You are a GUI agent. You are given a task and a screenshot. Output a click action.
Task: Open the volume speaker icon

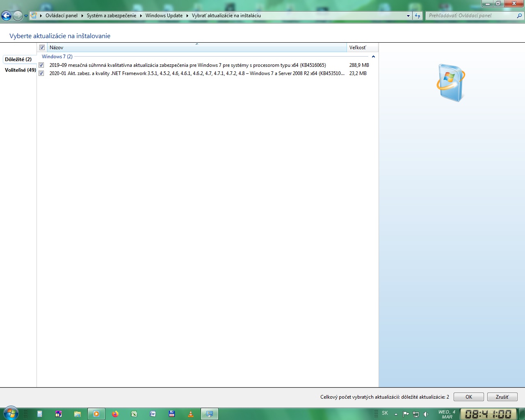(426, 414)
